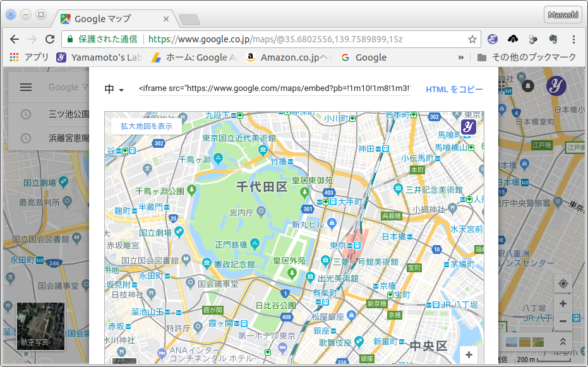Select the Google マップ browser tab
This screenshot has width=588, height=367.
click(116, 19)
